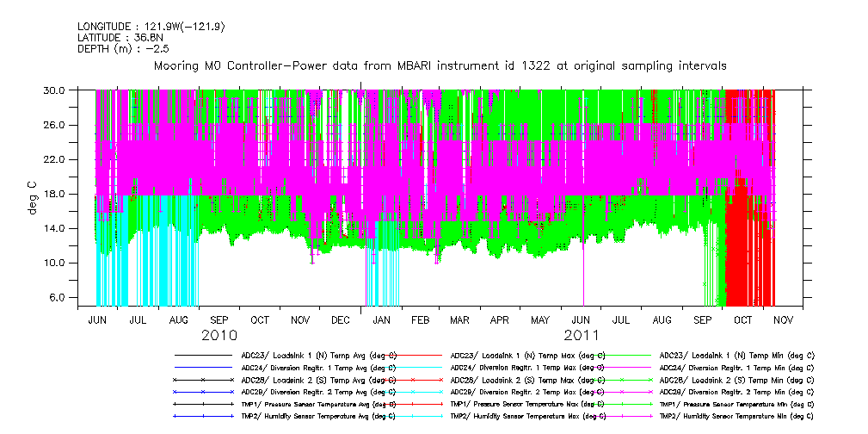Screen dimensions: 868x434
Task: Click the green ADC23 Loadsink 1 Temp Min line sample
Action: click(x=621, y=355)
